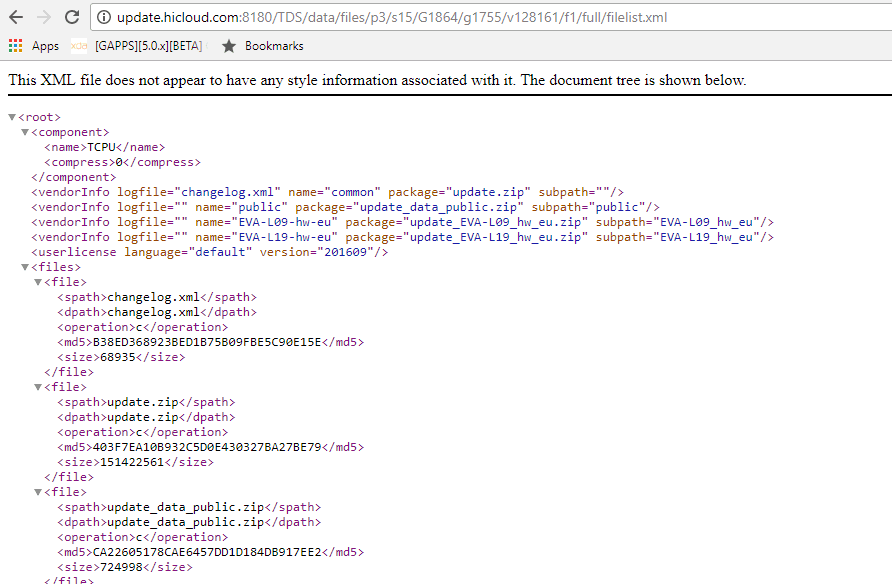This screenshot has width=892, height=584.
Task: Click the closing </component> tag
Action: tap(73, 177)
